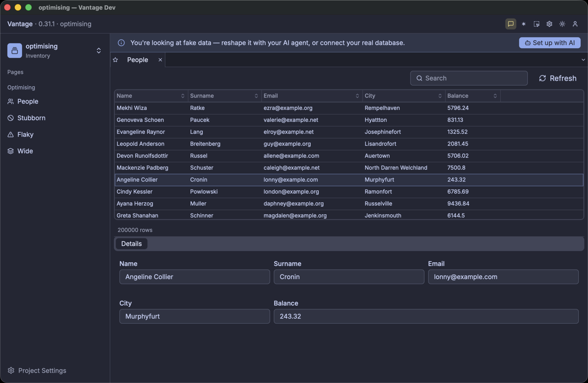This screenshot has width=588, height=383.
Task: Activate the dashed selection cursor tool
Action: click(537, 24)
